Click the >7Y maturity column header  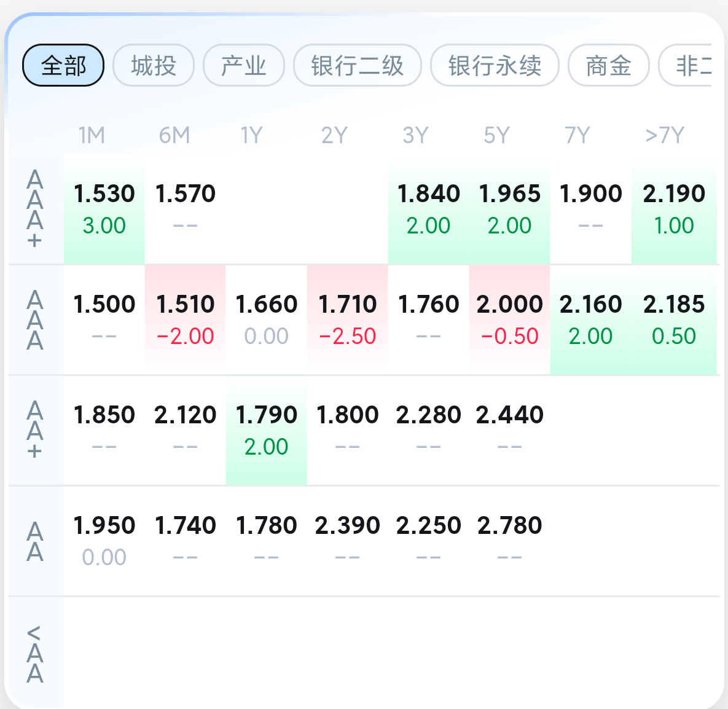pos(665,135)
